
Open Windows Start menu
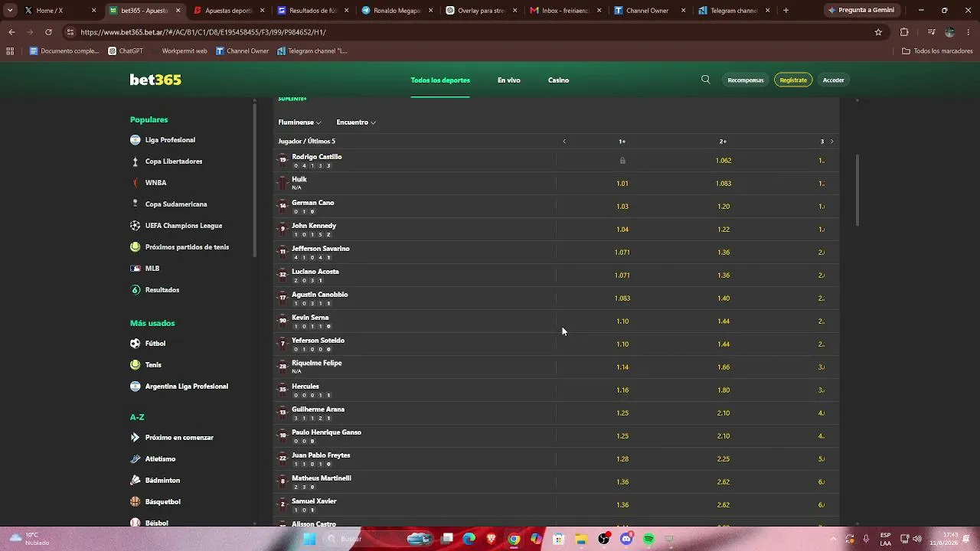(309, 539)
